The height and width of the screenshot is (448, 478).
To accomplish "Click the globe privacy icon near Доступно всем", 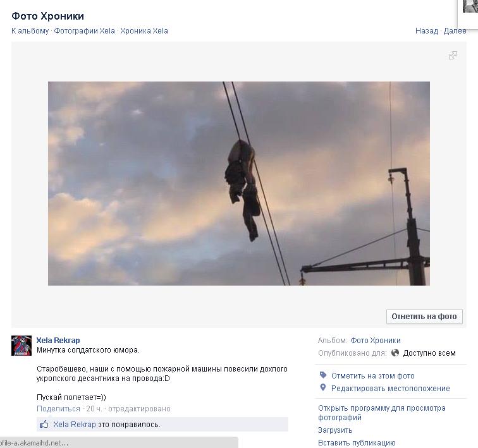I will pos(395,353).
